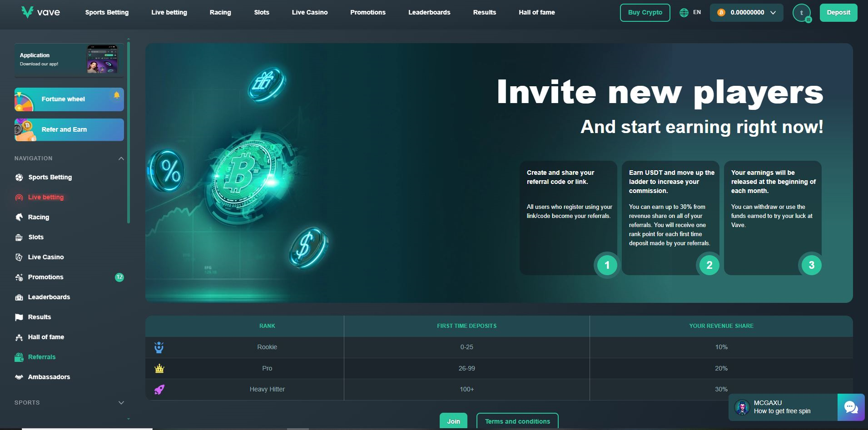Click the Leaderboards icon in sidebar
Image resolution: width=868 pixels, height=430 pixels.
point(19,297)
